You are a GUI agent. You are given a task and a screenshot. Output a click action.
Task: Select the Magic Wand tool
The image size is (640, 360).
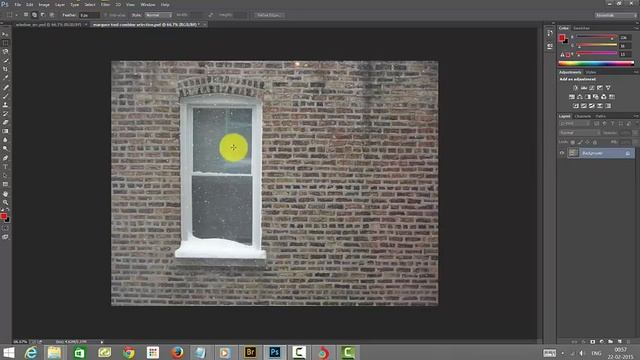(5, 60)
